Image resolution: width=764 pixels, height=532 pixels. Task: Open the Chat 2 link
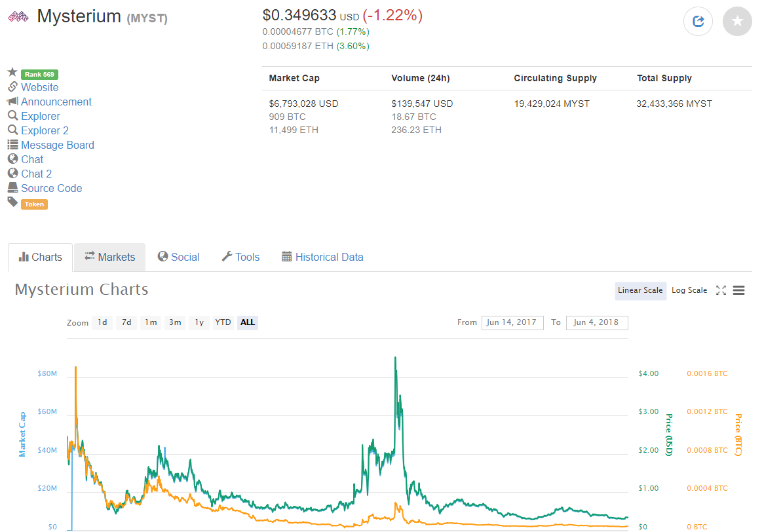36,174
